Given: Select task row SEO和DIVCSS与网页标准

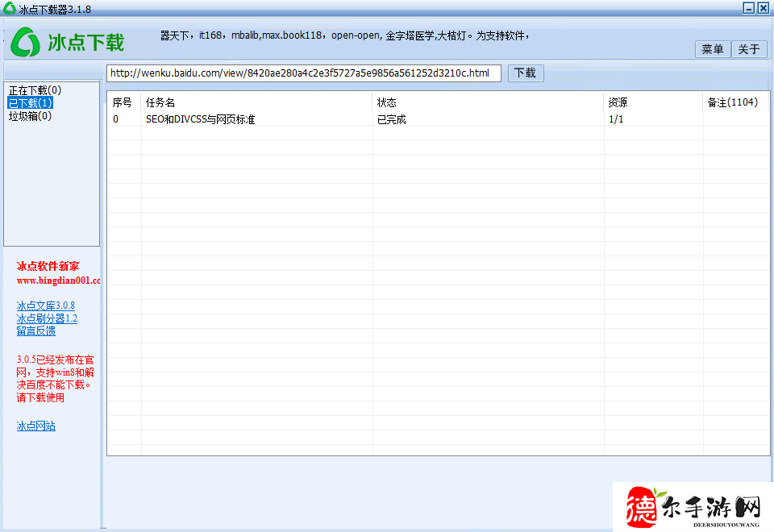Looking at the screenshot, I should 438,119.
